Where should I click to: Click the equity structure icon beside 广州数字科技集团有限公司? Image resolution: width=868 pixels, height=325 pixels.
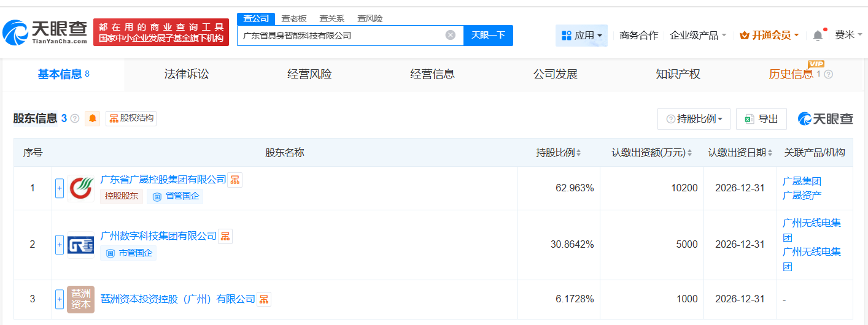tap(225, 236)
